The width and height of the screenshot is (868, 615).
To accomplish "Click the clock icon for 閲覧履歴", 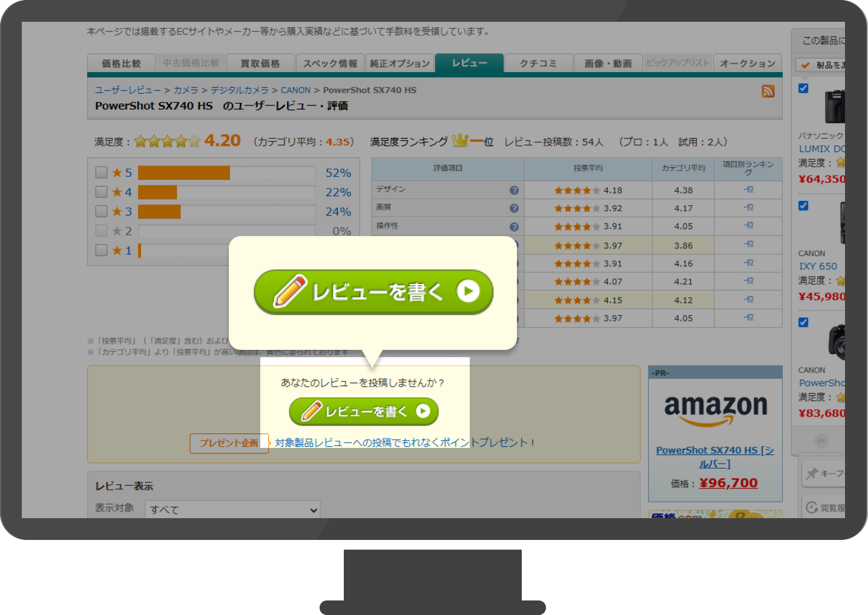I will coord(812,508).
